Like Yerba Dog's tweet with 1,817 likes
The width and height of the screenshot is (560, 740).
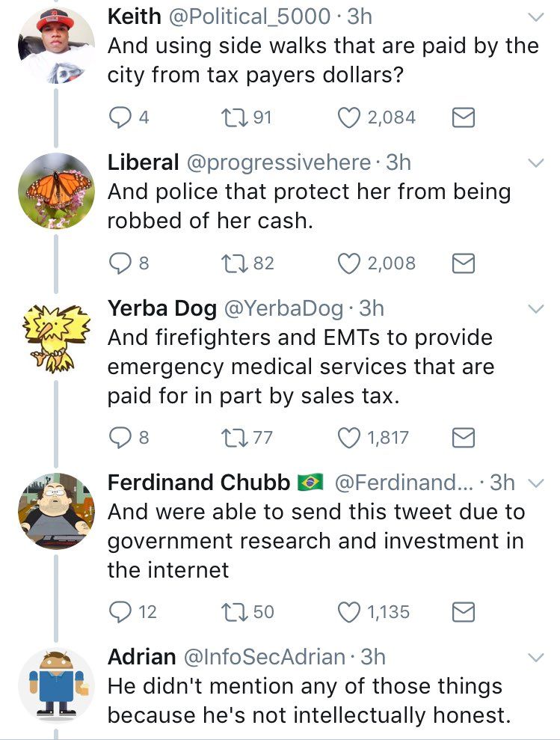348,437
